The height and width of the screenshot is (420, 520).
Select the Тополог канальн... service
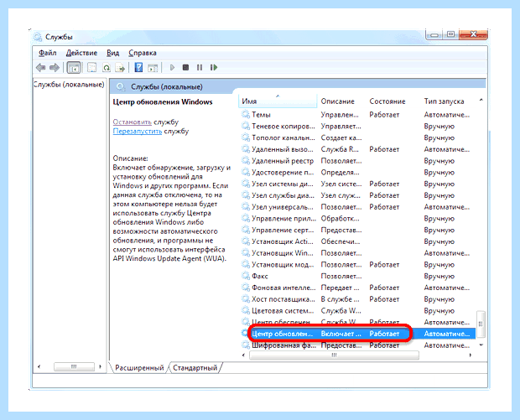357,137
